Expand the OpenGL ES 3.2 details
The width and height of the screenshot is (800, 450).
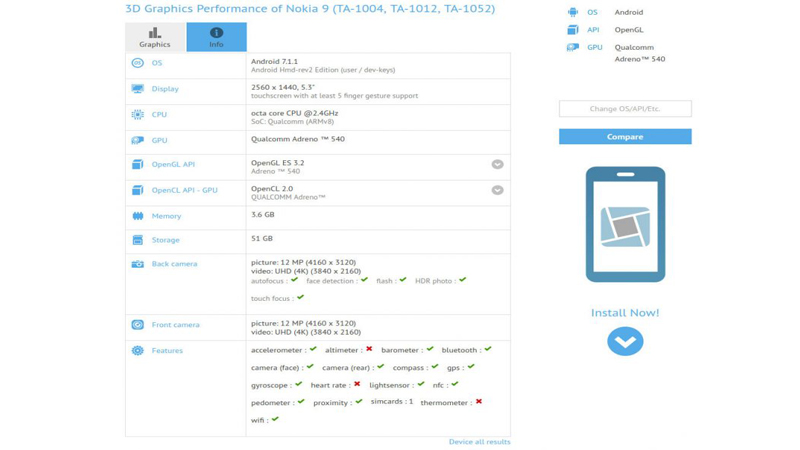pos(497,164)
